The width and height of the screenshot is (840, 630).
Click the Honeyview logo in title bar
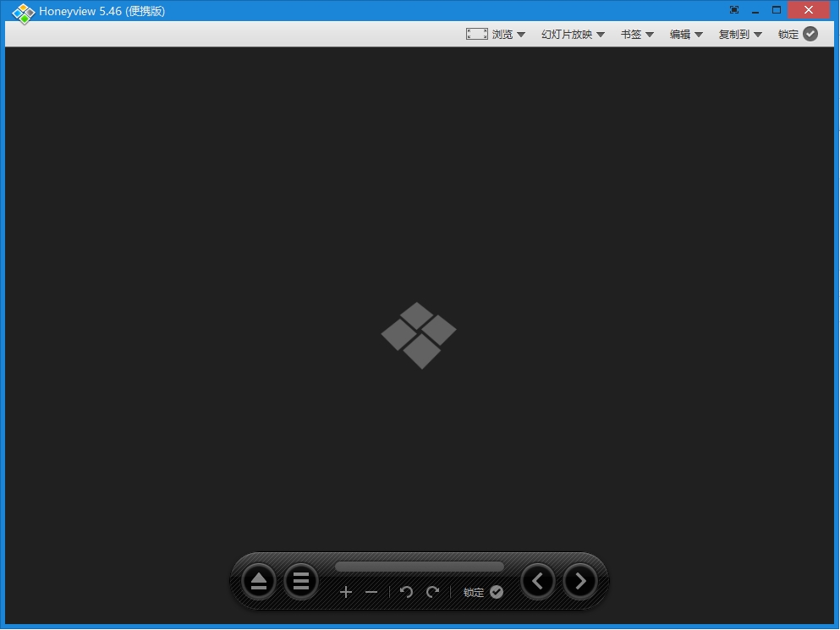point(24,13)
